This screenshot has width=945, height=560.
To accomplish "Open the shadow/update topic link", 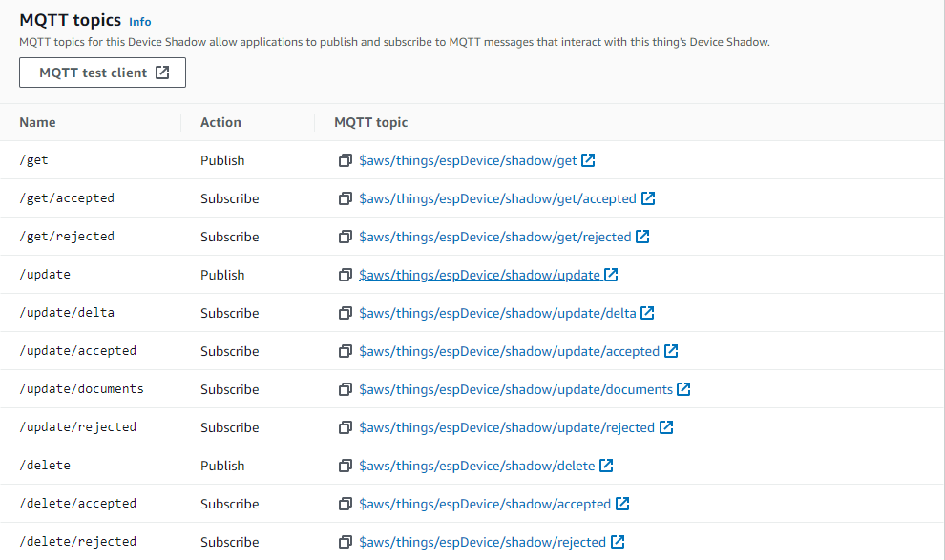I will click(482, 275).
